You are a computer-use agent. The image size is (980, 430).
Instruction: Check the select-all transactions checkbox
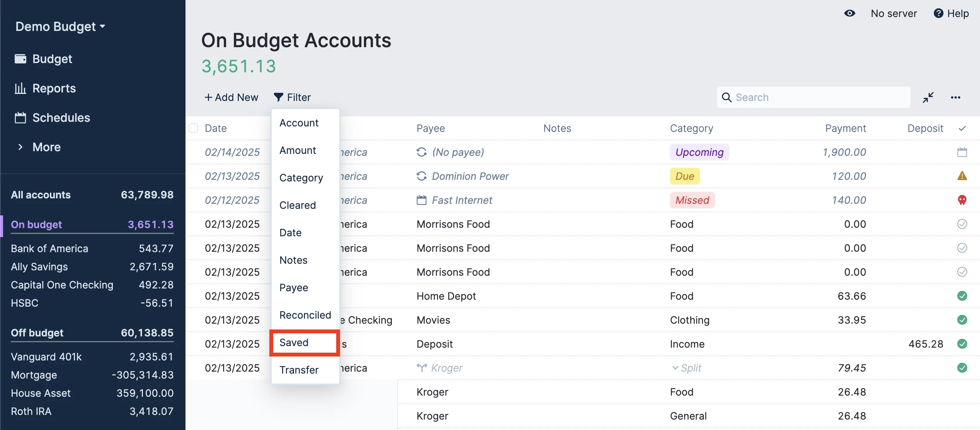pyautogui.click(x=193, y=128)
